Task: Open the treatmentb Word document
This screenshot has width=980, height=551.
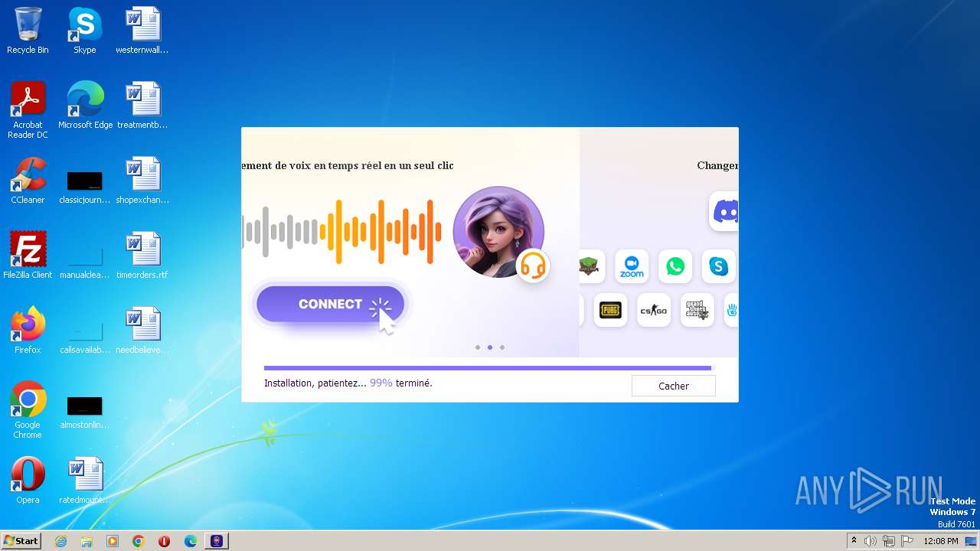Action: pyautogui.click(x=142, y=106)
